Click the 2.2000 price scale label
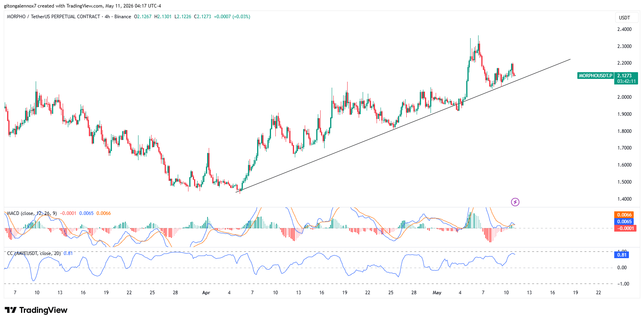Viewport: 644px width, 322px height. pos(625,63)
